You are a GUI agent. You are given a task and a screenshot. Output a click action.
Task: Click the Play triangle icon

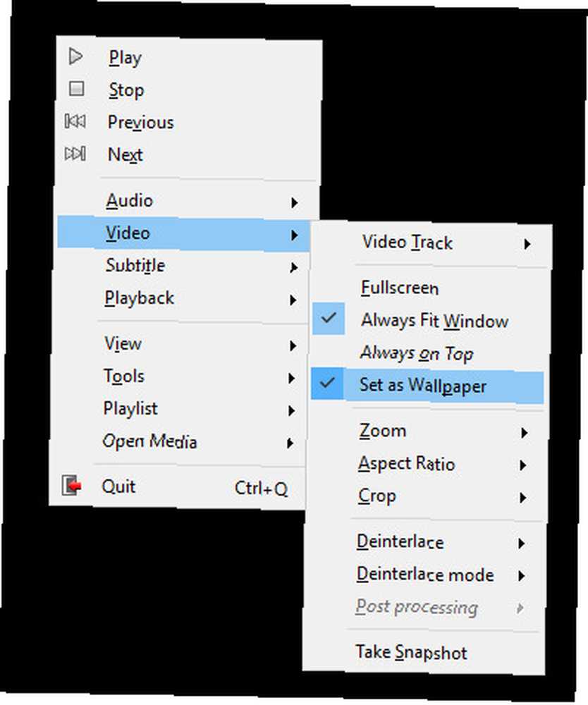pos(76,56)
